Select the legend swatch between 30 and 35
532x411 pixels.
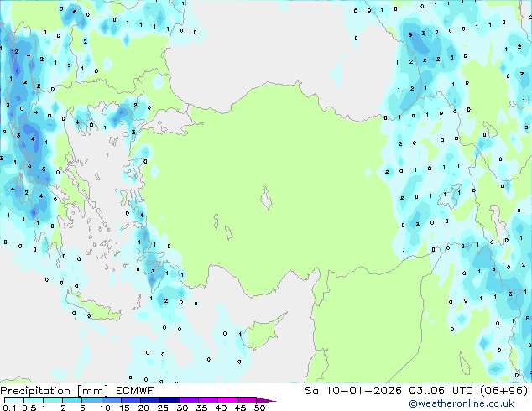[x=188, y=400]
